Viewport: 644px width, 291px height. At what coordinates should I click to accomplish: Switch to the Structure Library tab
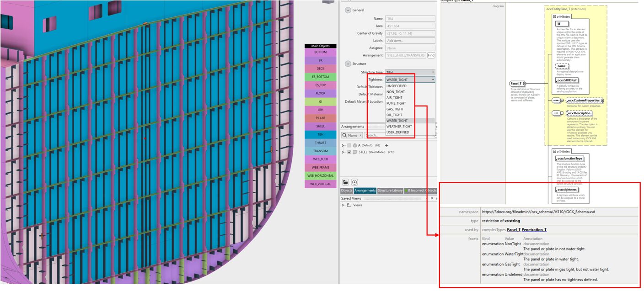[x=390, y=190]
